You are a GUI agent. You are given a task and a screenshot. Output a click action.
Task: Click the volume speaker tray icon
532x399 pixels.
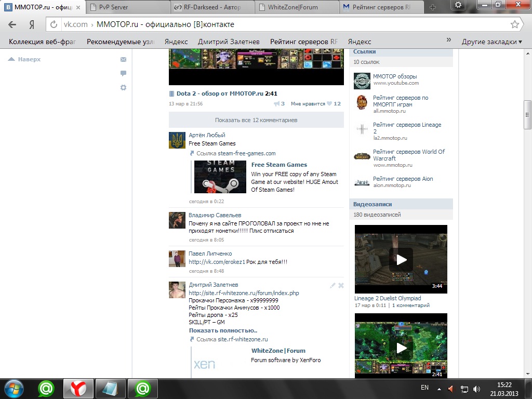[x=477, y=389]
